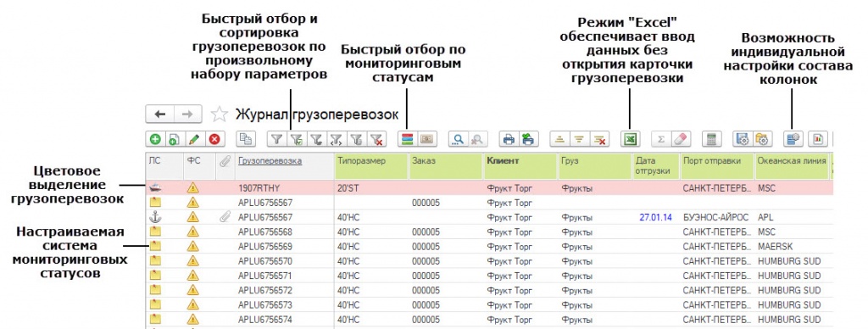Image resolution: width=868 pixels, height=329 pixels.
Task: Go forward with the right arrow button
Action: click(187, 114)
